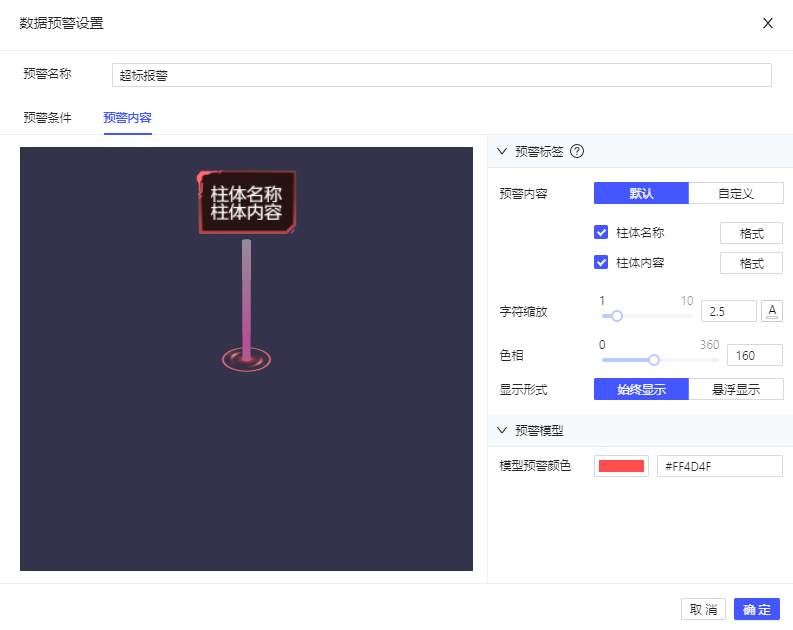
Task: Open the font style A icon
Action: 772,311
